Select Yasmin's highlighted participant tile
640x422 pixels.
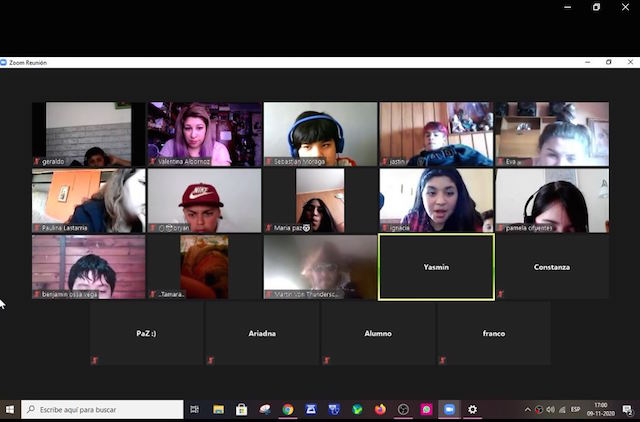tap(436, 267)
